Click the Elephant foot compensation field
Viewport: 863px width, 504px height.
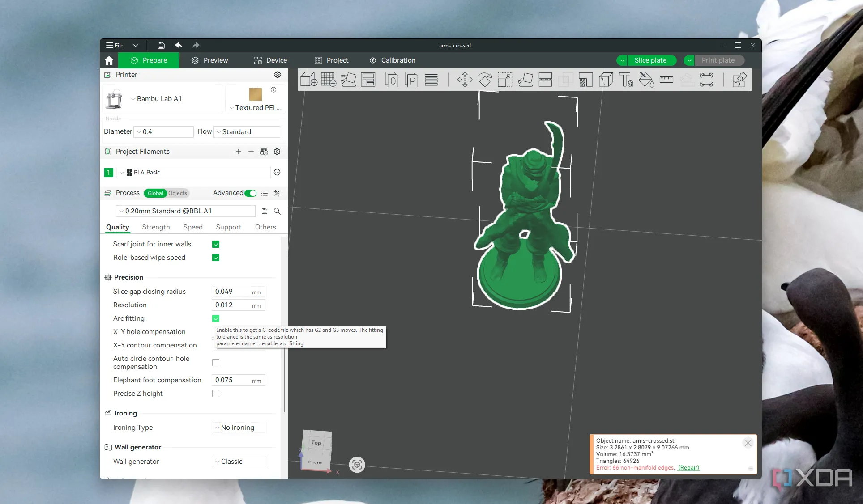tap(233, 380)
